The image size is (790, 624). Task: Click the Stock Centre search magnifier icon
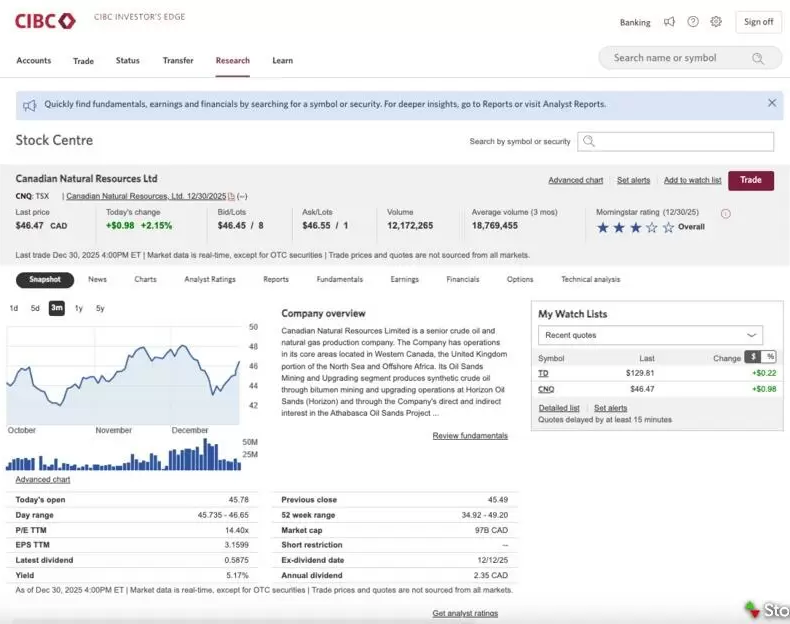pos(588,142)
